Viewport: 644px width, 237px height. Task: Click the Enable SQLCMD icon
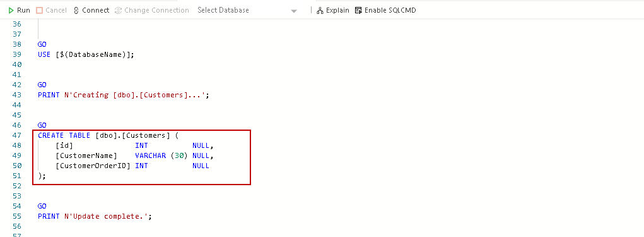point(358,10)
